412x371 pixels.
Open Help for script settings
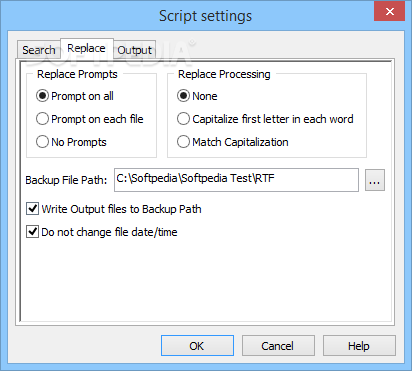[x=359, y=346]
